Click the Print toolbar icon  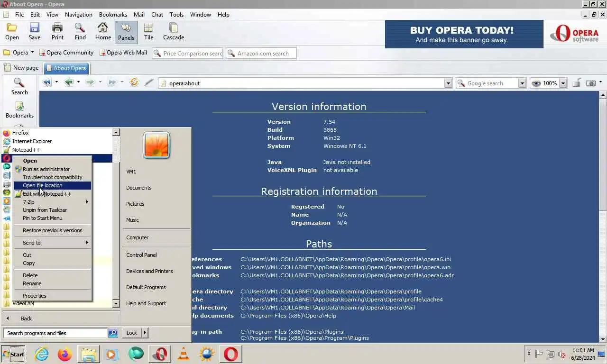[x=57, y=32]
